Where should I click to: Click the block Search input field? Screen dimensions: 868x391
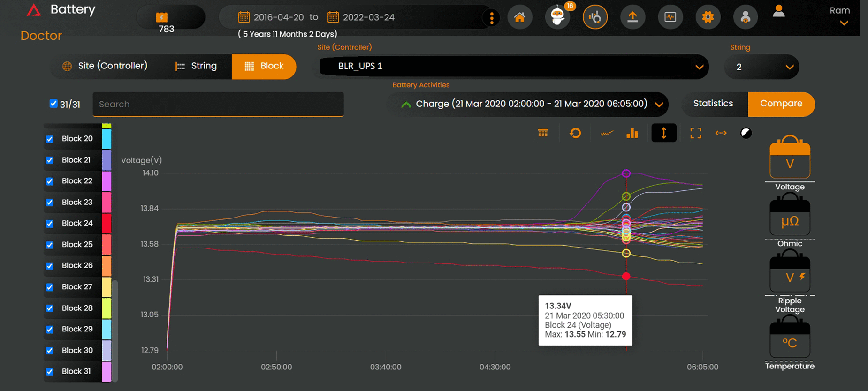tap(218, 104)
